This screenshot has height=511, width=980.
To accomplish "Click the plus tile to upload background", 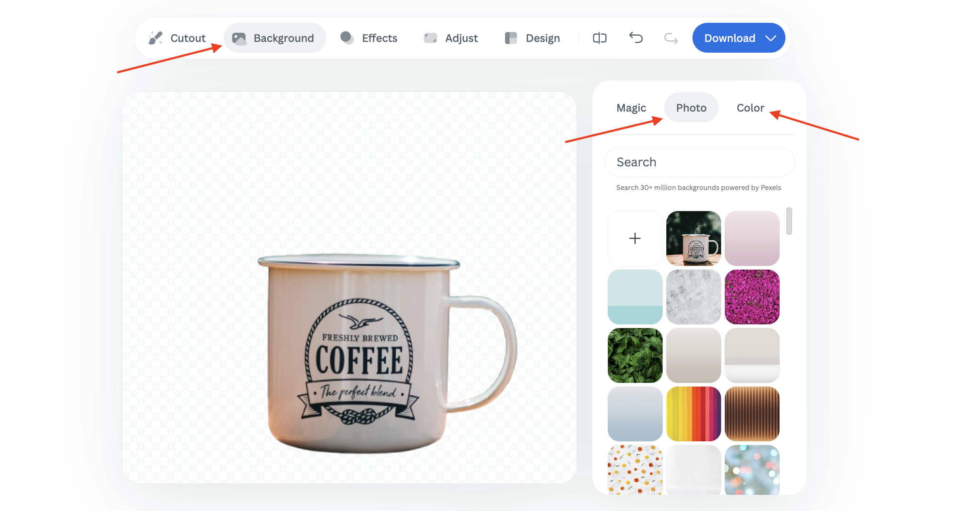I will point(635,238).
